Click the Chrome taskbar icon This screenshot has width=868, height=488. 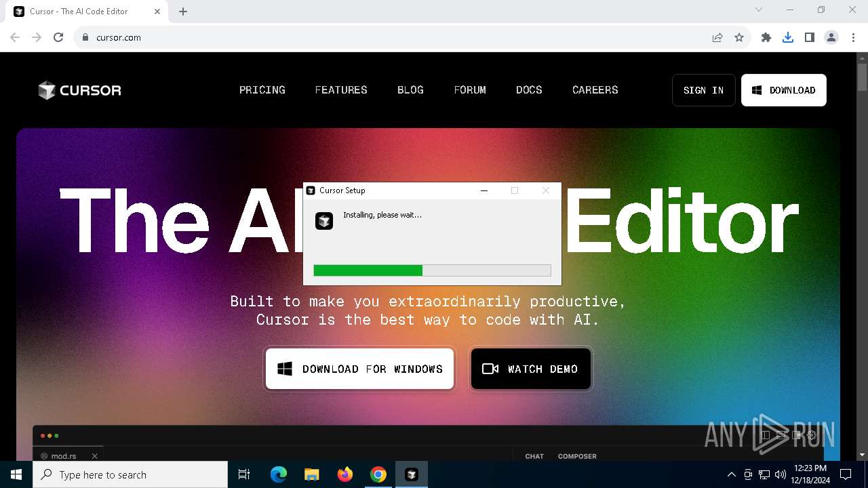point(378,474)
